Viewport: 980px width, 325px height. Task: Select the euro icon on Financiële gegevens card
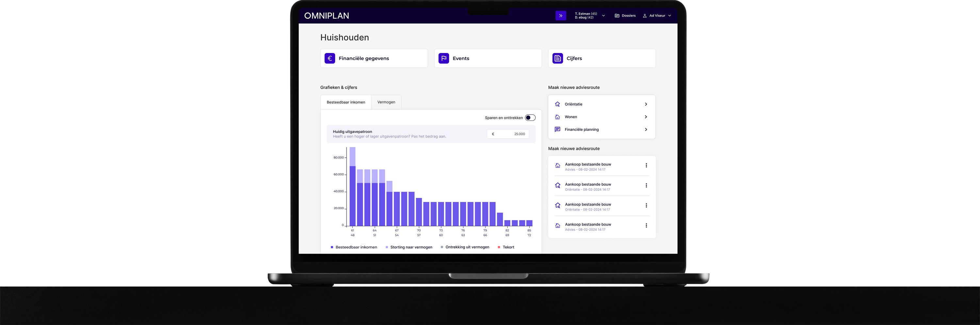coord(330,58)
